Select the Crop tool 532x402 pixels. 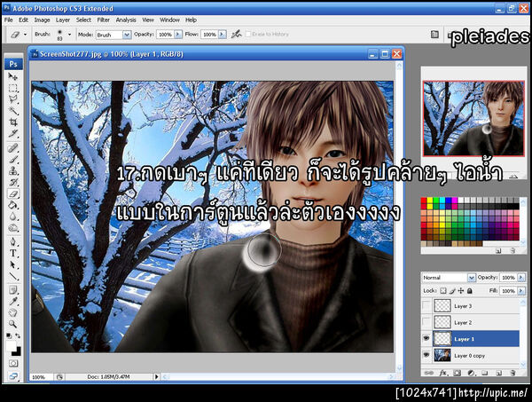pyautogui.click(x=13, y=122)
